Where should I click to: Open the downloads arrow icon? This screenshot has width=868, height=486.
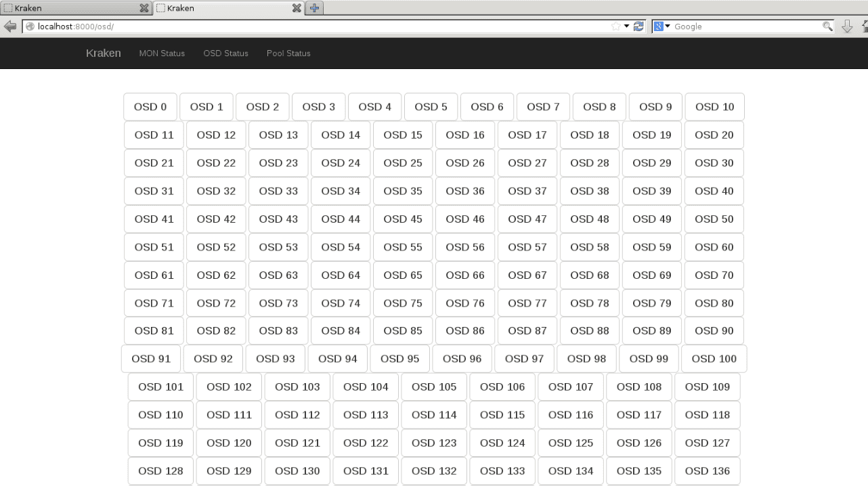pyautogui.click(x=847, y=26)
